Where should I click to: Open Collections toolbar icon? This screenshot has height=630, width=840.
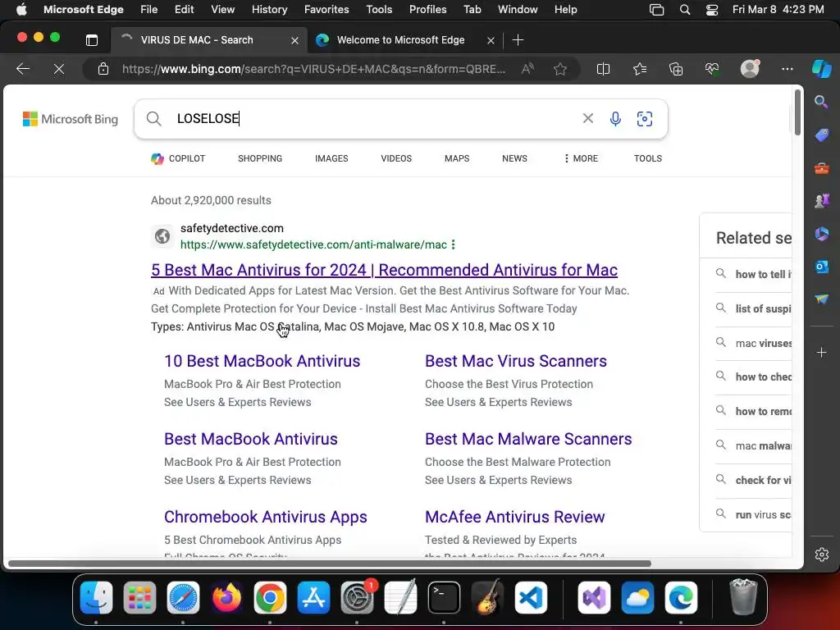[676, 69]
